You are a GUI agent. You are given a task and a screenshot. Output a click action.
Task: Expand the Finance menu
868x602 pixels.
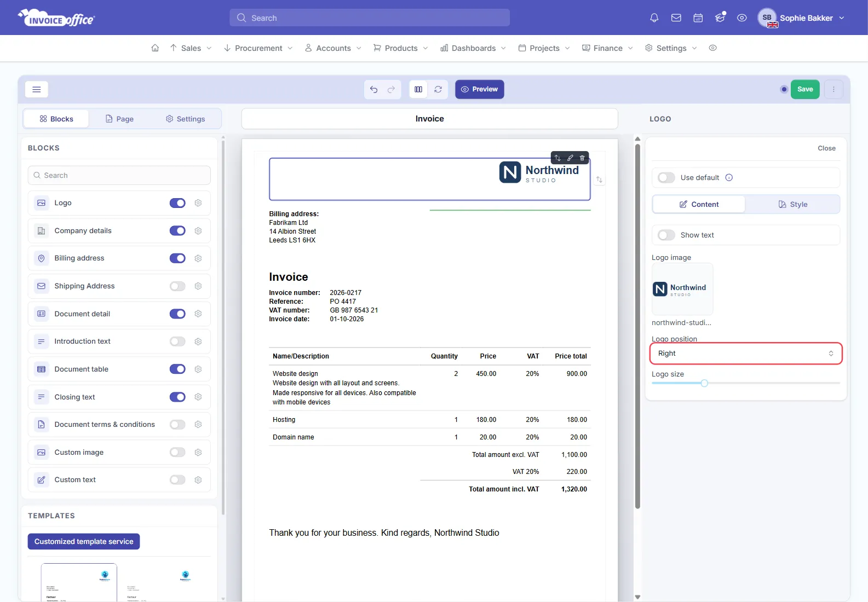607,48
